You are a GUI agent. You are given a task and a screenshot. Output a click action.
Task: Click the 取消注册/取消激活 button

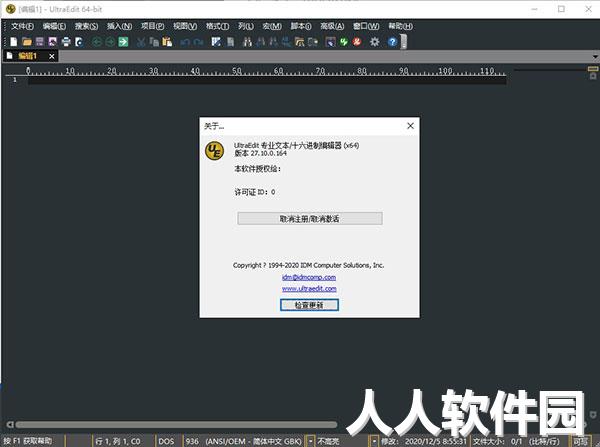pyautogui.click(x=310, y=219)
